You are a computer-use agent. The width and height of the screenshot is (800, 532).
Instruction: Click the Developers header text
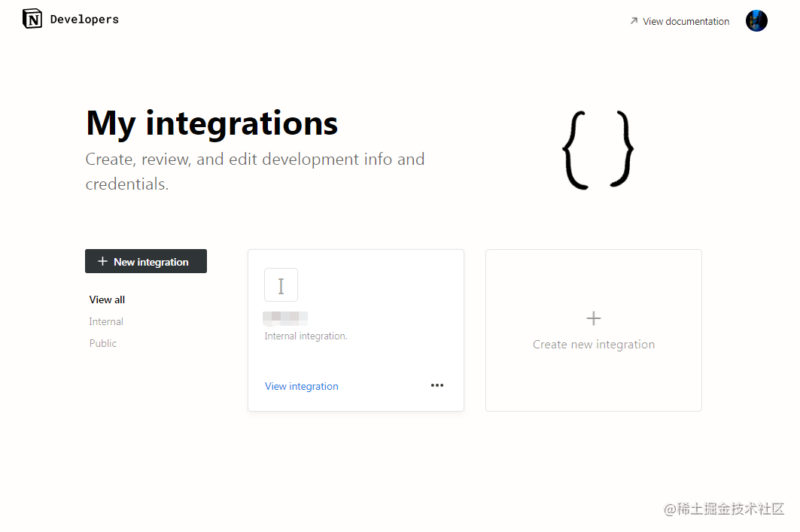pos(84,20)
